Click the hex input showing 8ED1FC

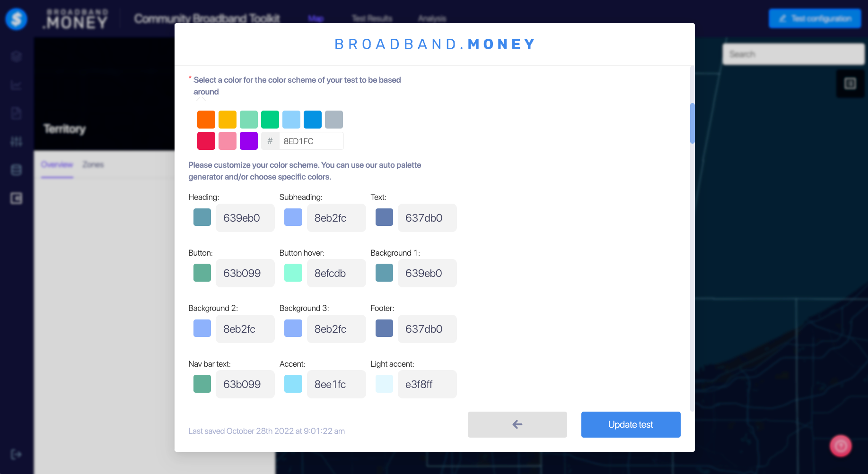(x=311, y=141)
